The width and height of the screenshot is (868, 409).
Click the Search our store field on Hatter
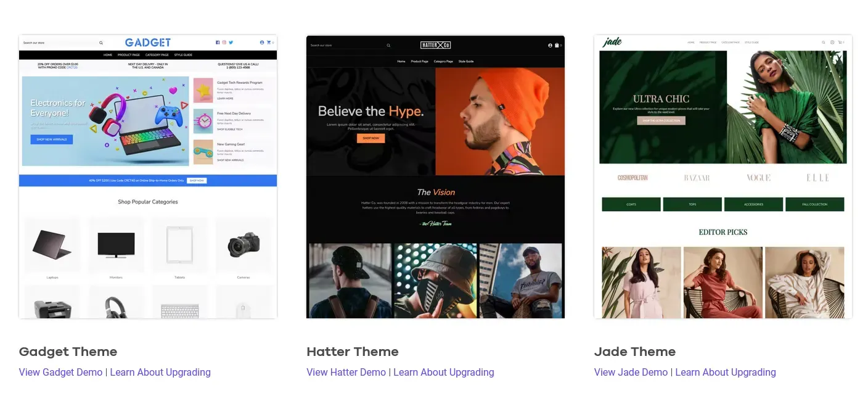[x=345, y=45]
